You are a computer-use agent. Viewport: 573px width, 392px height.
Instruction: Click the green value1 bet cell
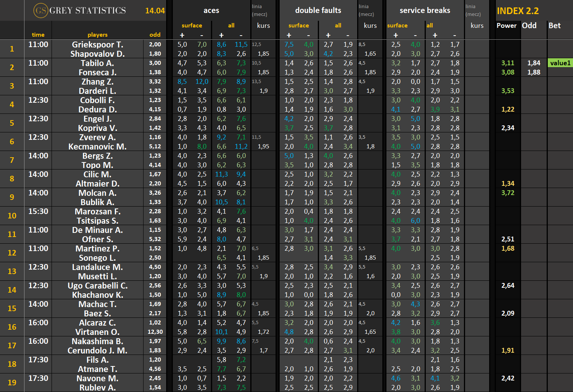pyautogui.click(x=560, y=63)
